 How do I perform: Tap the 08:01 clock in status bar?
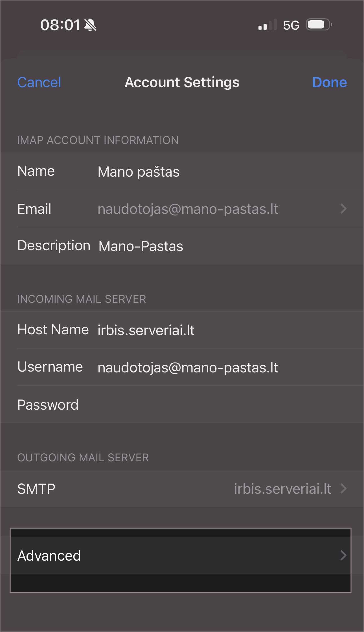tap(60, 25)
